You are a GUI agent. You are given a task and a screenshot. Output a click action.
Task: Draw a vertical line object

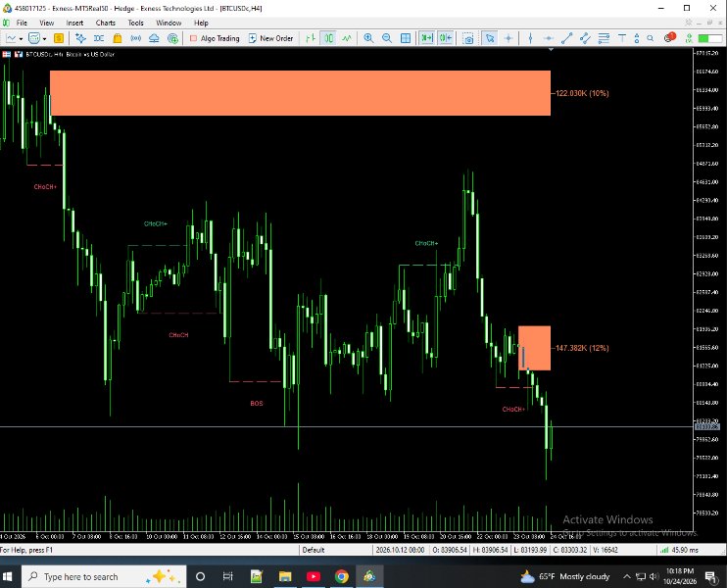point(530,38)
